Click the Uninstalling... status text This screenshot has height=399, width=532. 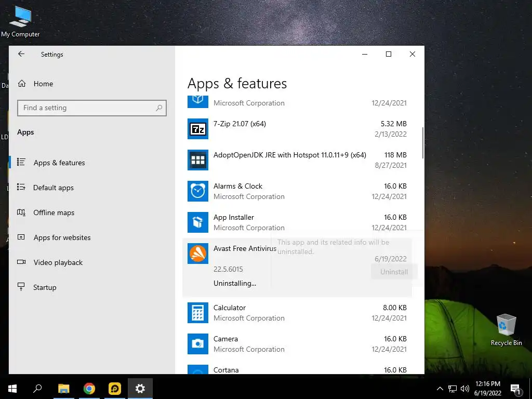(235, 283)
